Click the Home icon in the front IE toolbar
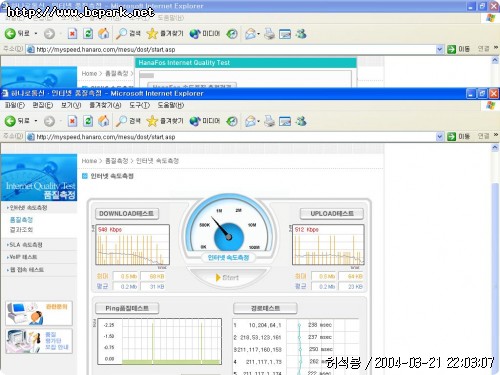Image resolution: width=500 pixels, height=375 pixels. coord(104,121)
